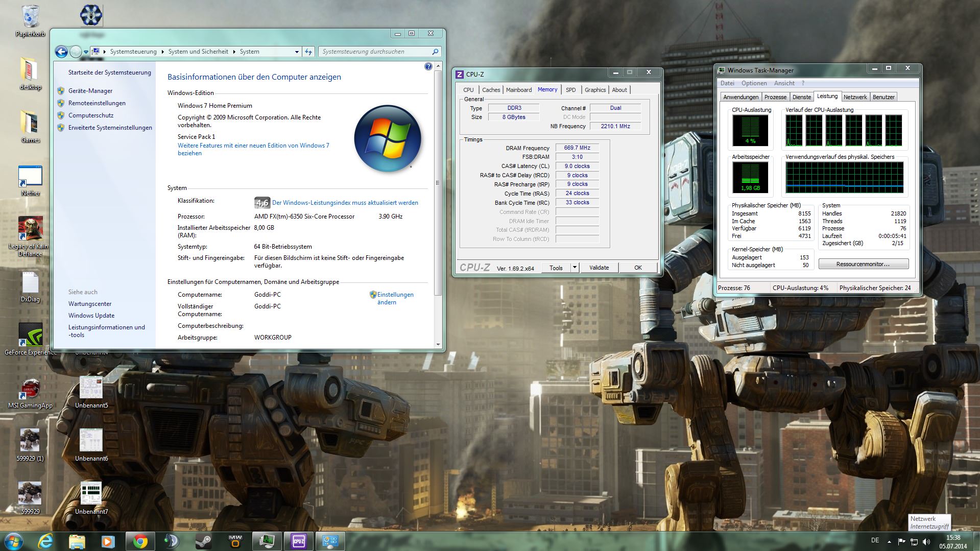
Task: Open the Prozesse tab in Task-Manager
Action: click(775, 97)
